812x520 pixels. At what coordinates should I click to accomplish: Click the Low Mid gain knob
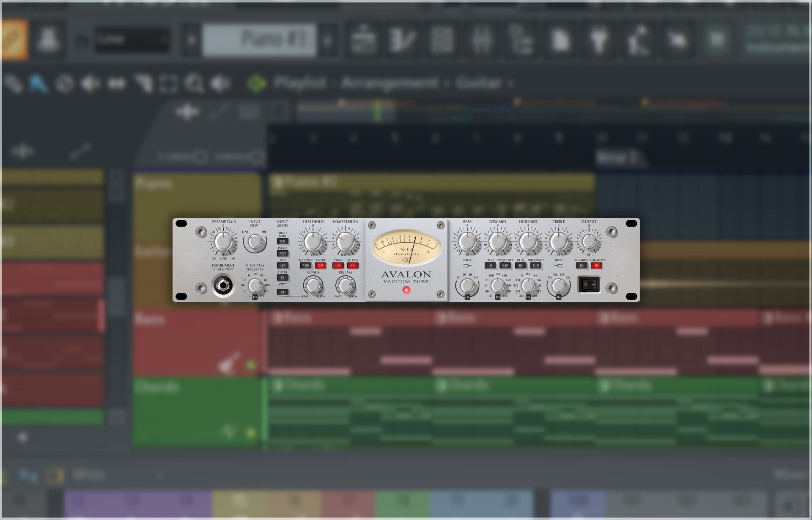(497, 242)
